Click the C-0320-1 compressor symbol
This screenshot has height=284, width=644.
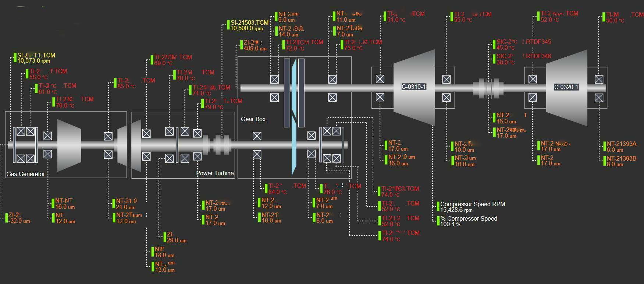(566, 87)
